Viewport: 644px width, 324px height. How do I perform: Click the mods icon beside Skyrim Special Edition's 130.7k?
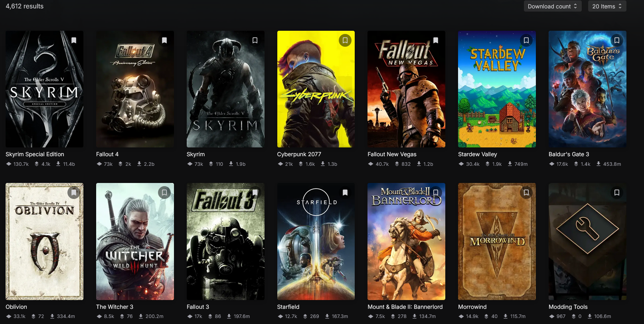(9, 164)
